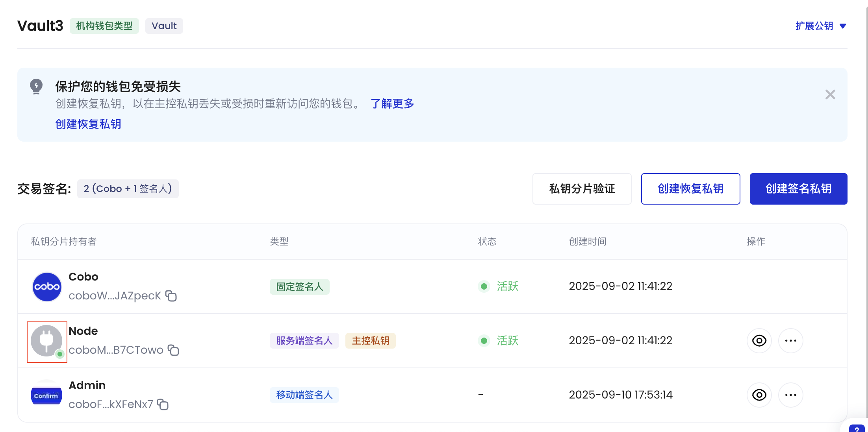Click the lightbulb icon in the protection banner
This screenshot has height=432, width=868.
point(36,87)
